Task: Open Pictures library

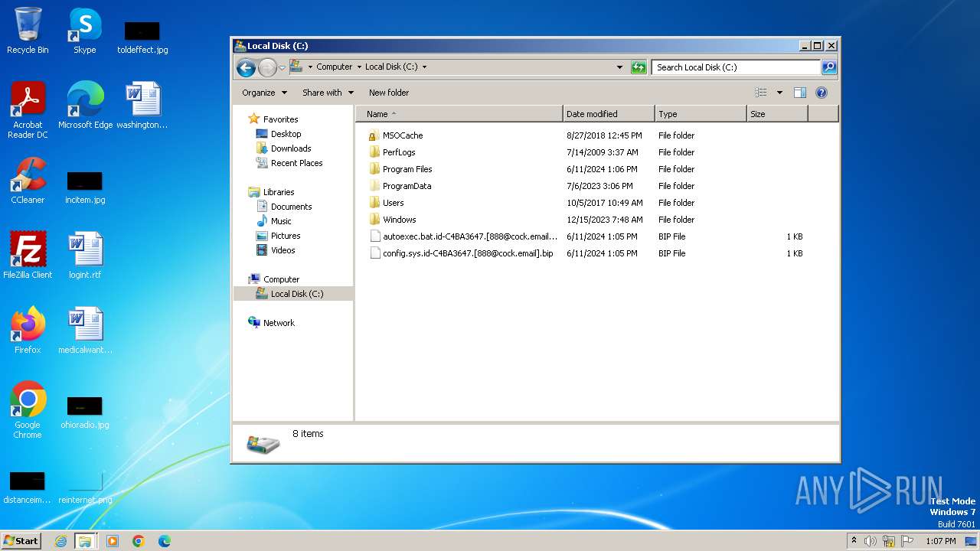Action: [x=285, y=236]
